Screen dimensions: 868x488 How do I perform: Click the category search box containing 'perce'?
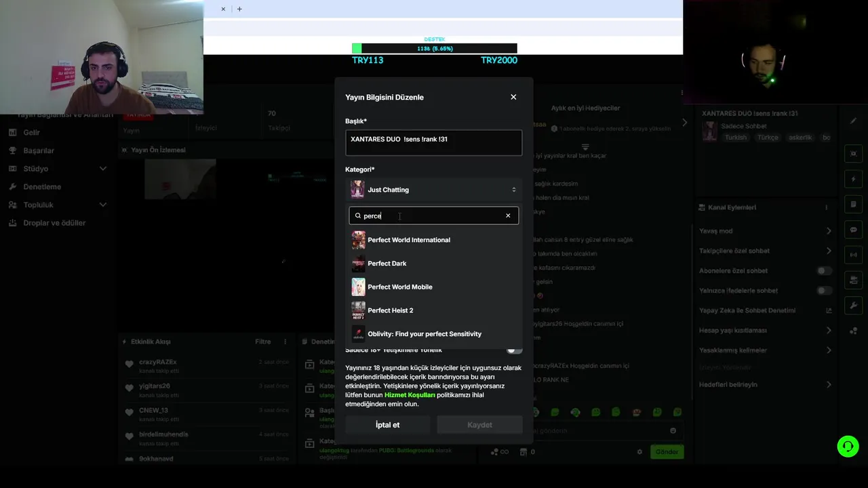click(434, 216)
